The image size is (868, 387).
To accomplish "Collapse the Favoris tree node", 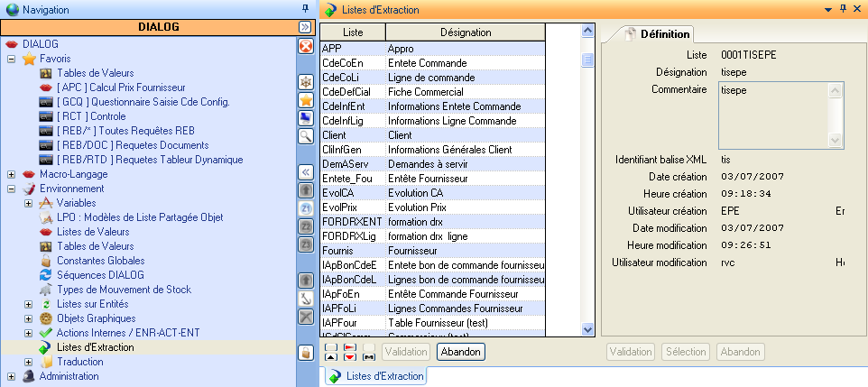I will (x=12, y=59).
